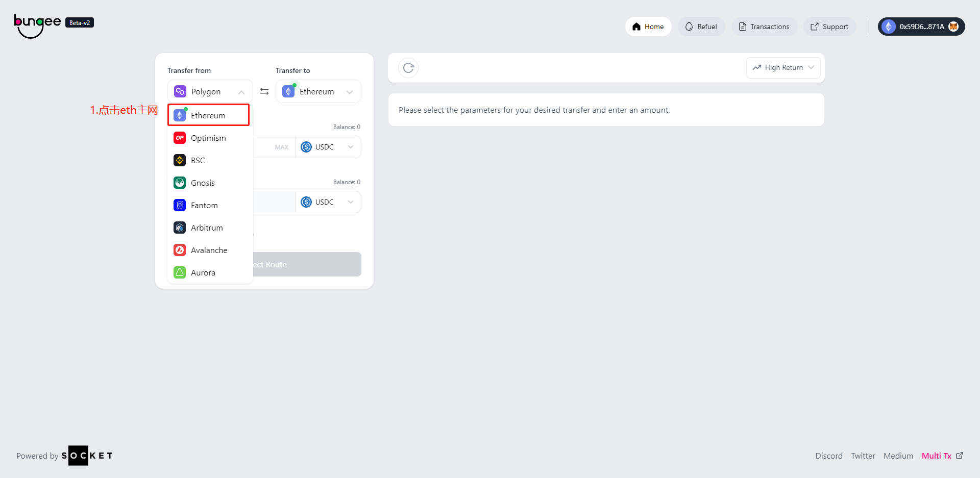
Task: Open the Transfer to Ethereum dropdown
Action: click(318, 91)
